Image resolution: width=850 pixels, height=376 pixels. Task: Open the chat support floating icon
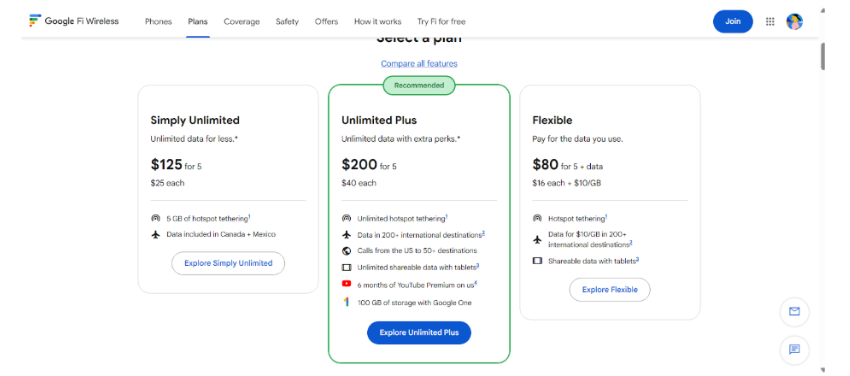(794, 349)
